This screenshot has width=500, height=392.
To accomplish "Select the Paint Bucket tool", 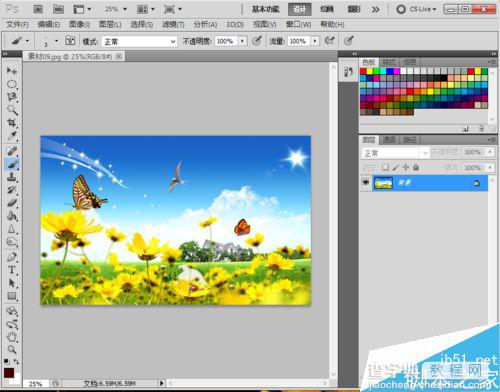I will (x=12, y=216).
